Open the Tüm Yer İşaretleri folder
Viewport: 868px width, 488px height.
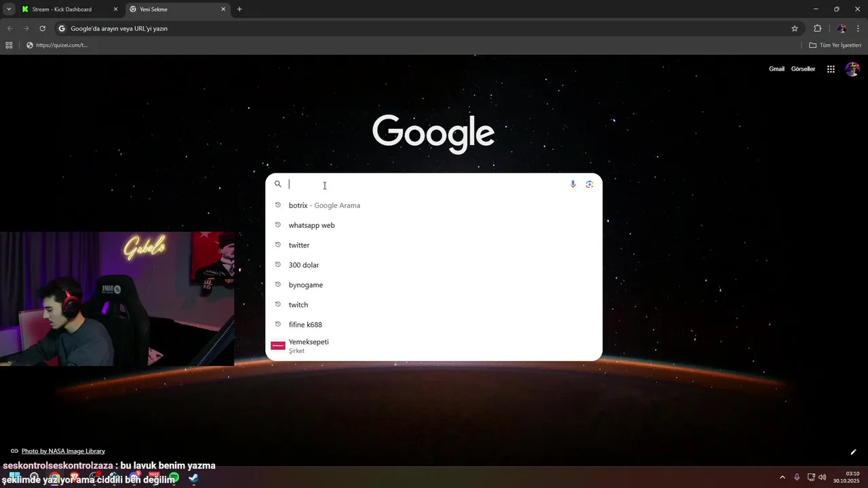point(835,45)
